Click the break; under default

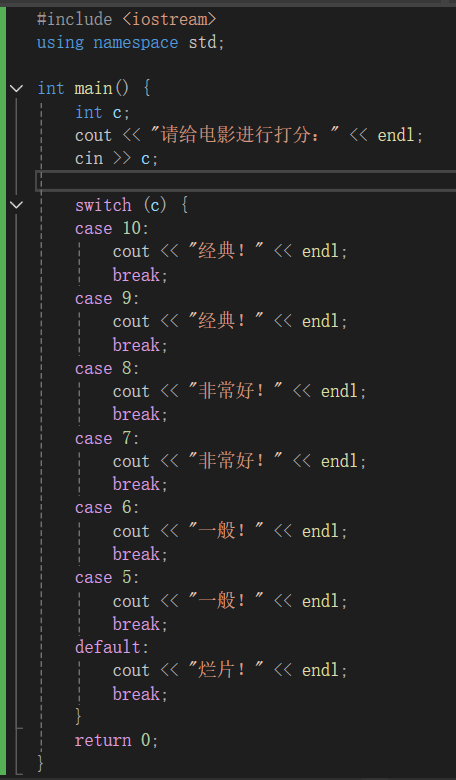(140, 694)
